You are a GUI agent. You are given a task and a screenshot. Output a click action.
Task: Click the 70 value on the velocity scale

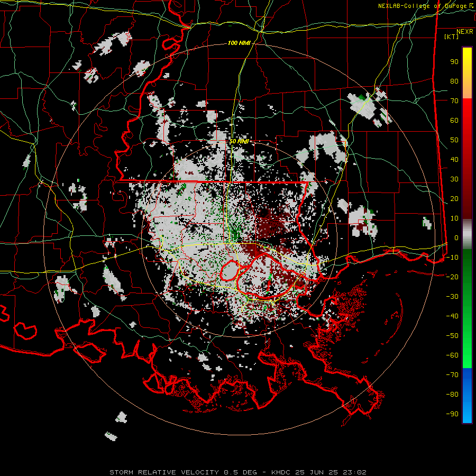(454, 101)
